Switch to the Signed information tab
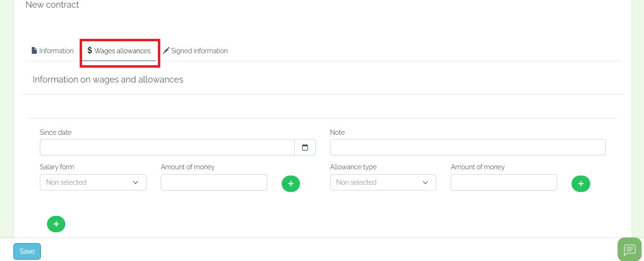The width and height of the screenshot is (644, 261). pos(195,50)
